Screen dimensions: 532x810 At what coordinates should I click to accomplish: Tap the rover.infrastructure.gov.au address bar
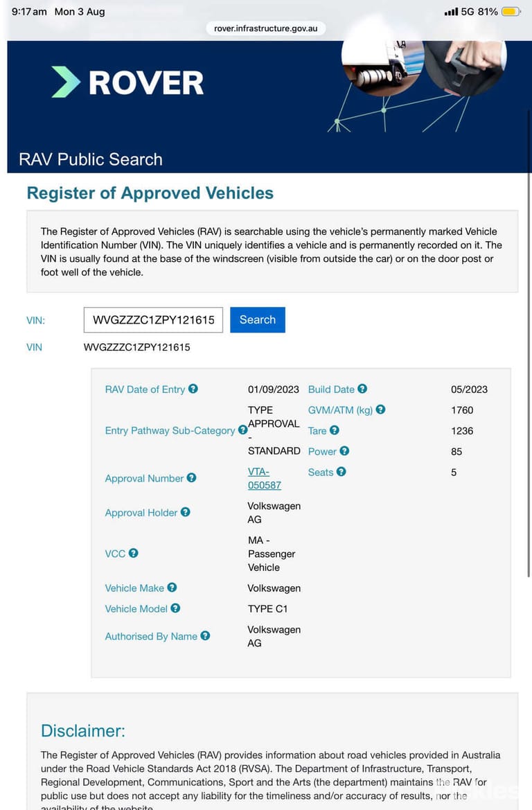point(266,28)
